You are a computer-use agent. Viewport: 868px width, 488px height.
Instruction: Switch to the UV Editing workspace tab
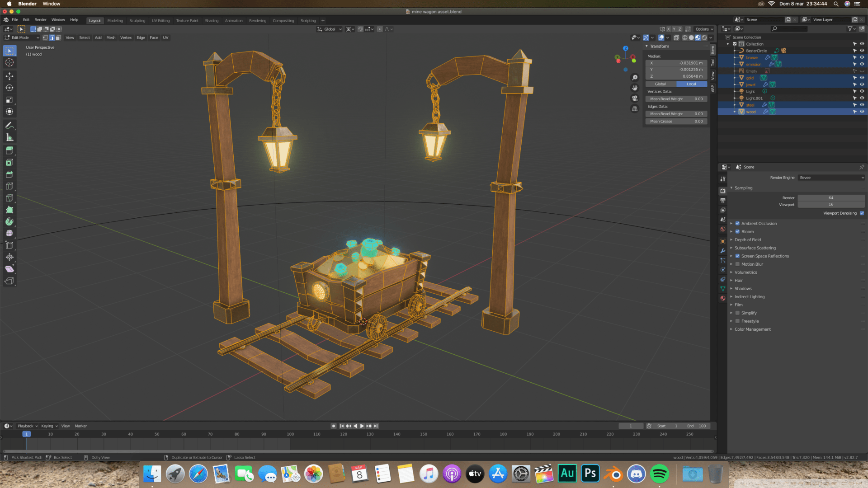[160, 20]
